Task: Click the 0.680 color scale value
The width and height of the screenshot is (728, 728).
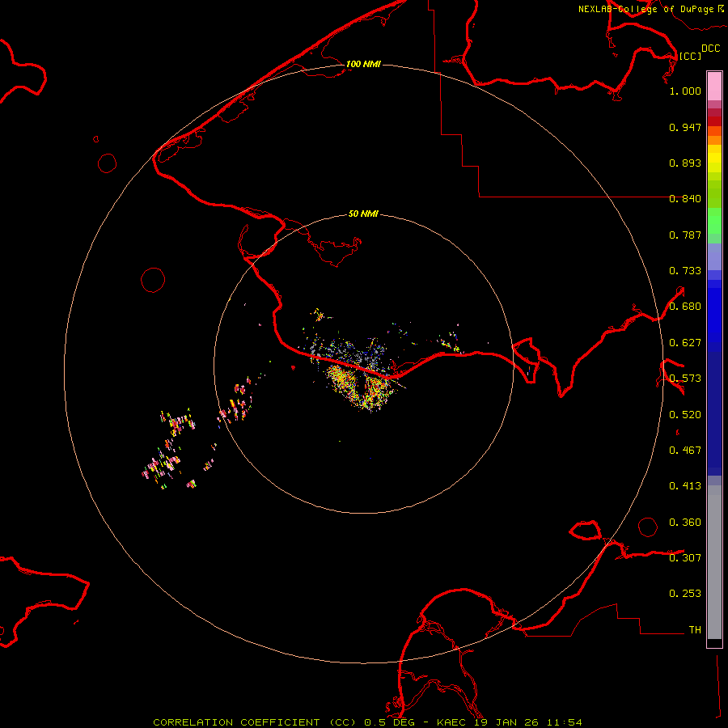Action: [x=685, y=307]
